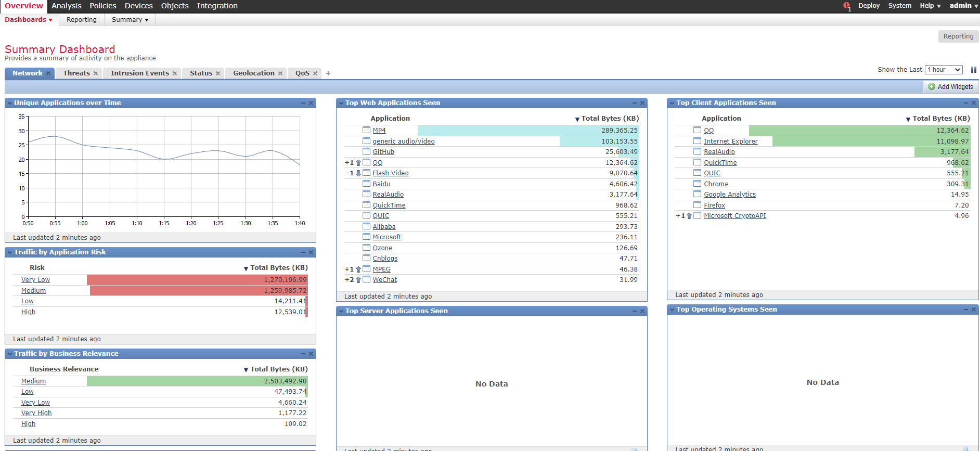
Task: Click the application info icon beside GitHub
Action: click(367, 151)
